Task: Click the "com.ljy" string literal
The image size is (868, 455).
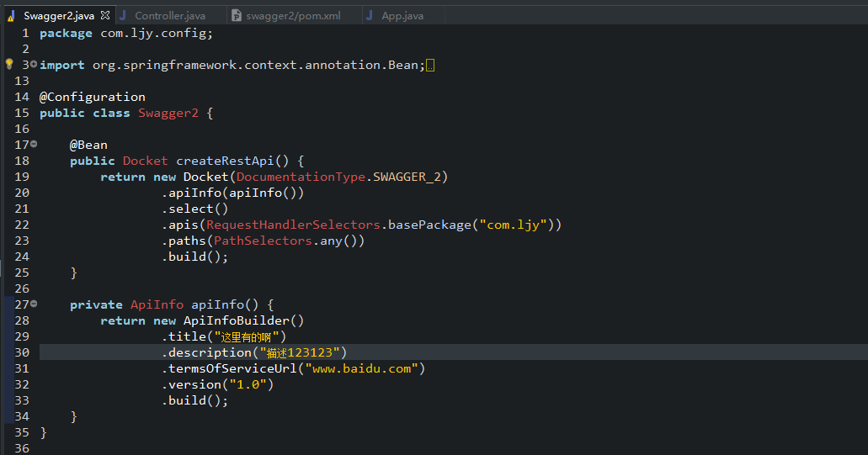Action: [514, 225]
